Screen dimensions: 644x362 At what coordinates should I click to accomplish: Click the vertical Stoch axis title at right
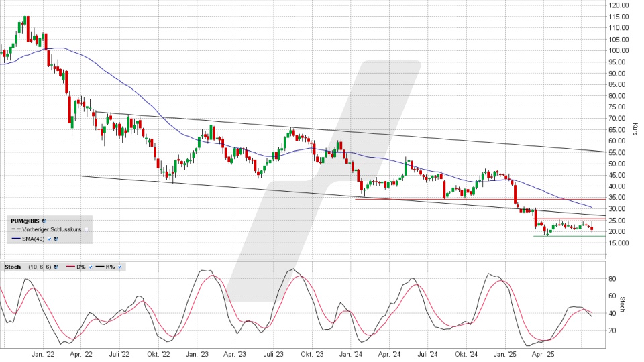click(623, 304)
